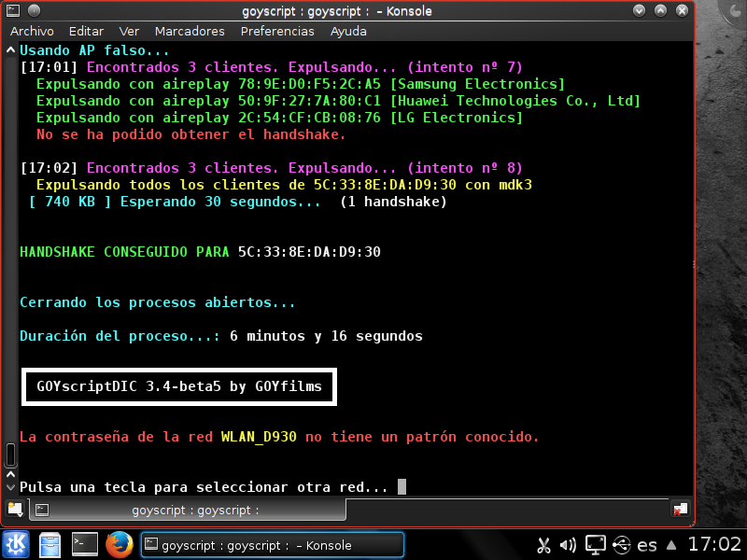Click the Konsole icon in the window titlebar

tap(13, 10)
